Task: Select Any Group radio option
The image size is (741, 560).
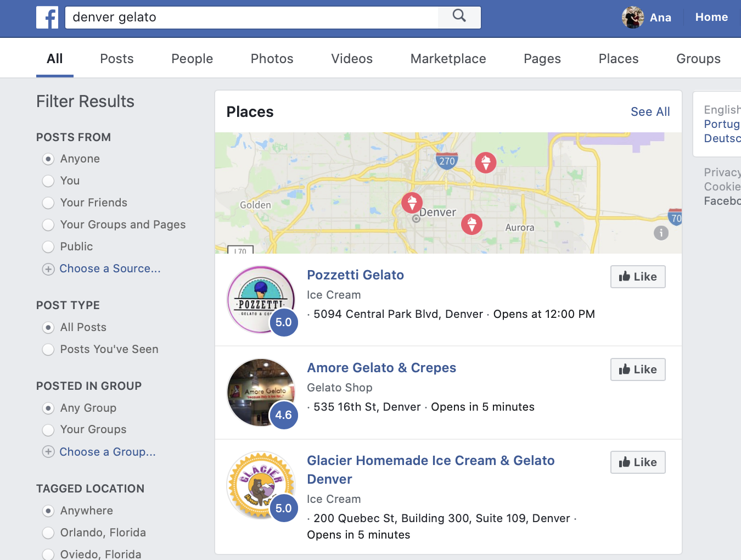Action: tap(48, 408)
